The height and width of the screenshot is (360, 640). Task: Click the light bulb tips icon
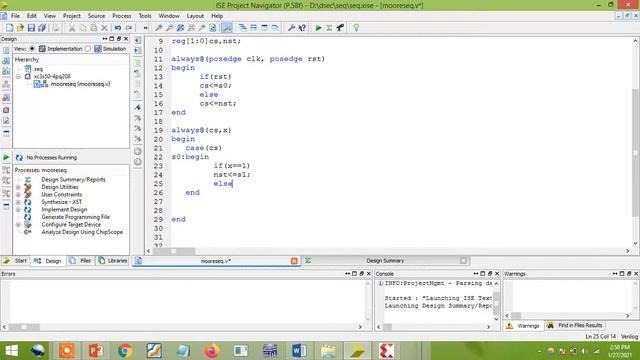(x=356, y=28)
